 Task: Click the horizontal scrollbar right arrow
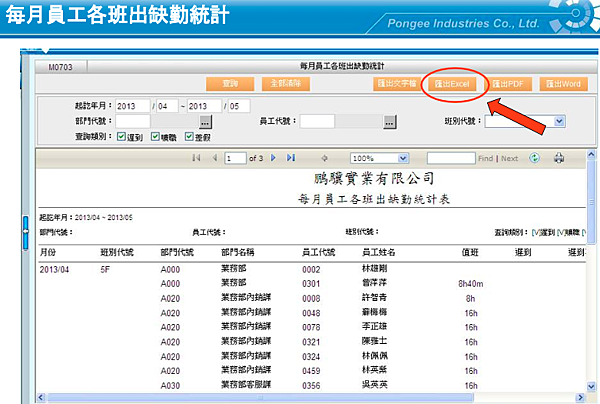point(581,397)
